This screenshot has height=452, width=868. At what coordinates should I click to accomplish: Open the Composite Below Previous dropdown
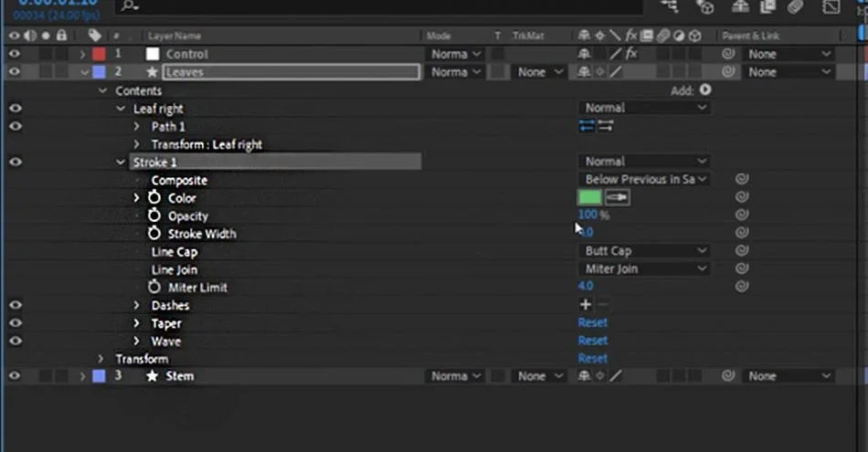[645, 179]
